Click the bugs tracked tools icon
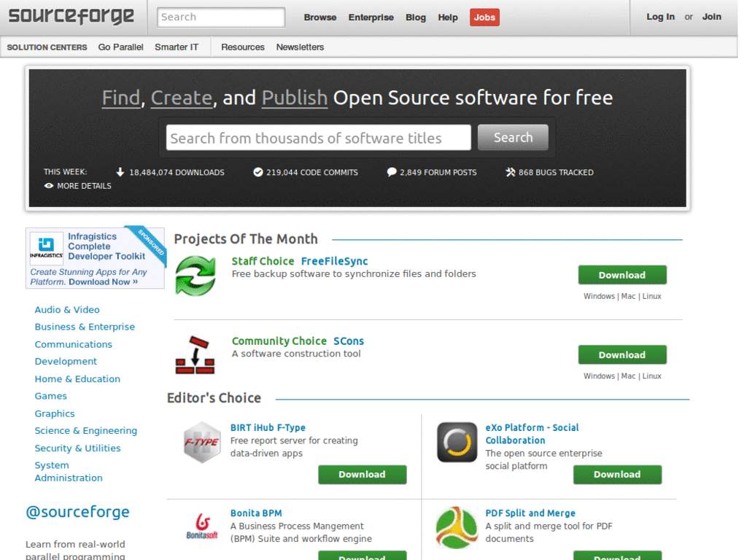The width and height of the screenshot is (747, 560). (x=510, y=172)
